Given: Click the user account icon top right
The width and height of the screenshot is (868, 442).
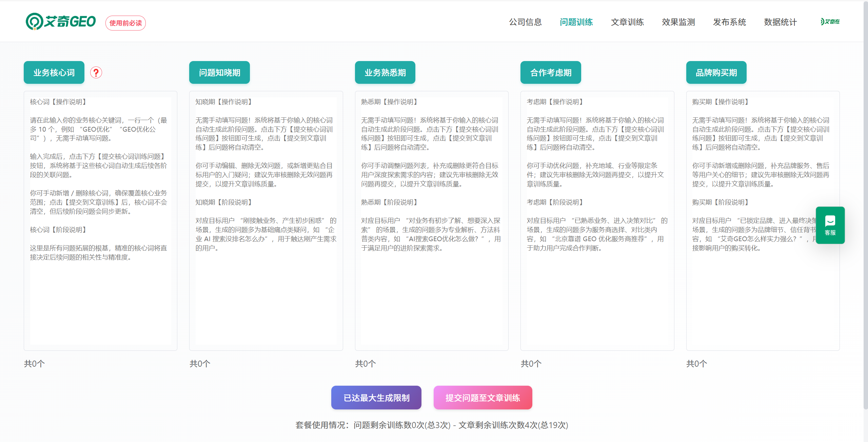Looking at the screenshot, I should [830, 22].
